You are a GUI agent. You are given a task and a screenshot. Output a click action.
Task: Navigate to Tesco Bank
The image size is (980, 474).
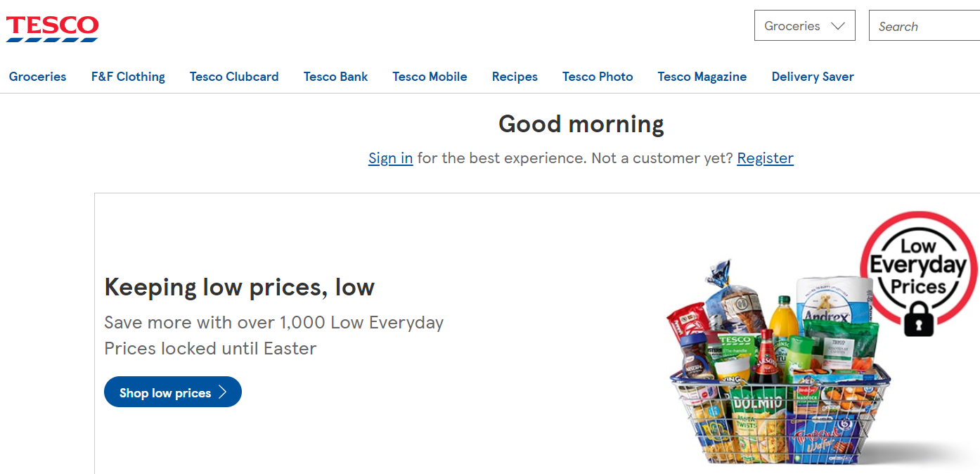click(x=335, y=77)
